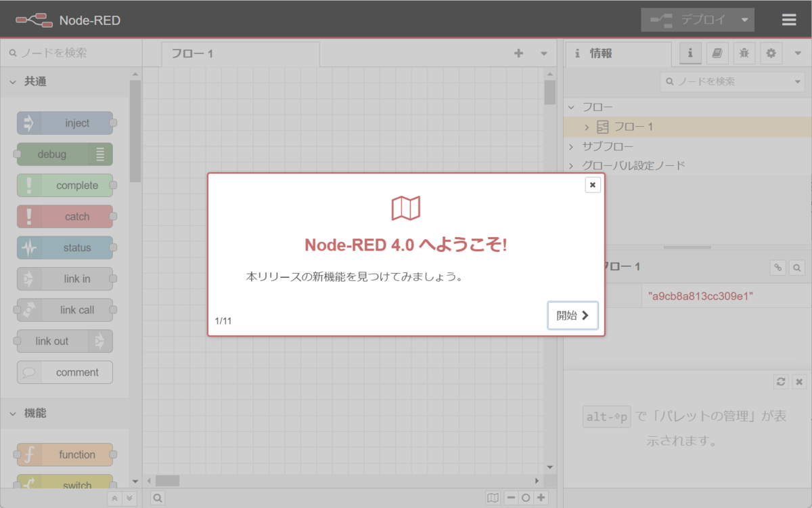Select the link call node

point(65,310)
